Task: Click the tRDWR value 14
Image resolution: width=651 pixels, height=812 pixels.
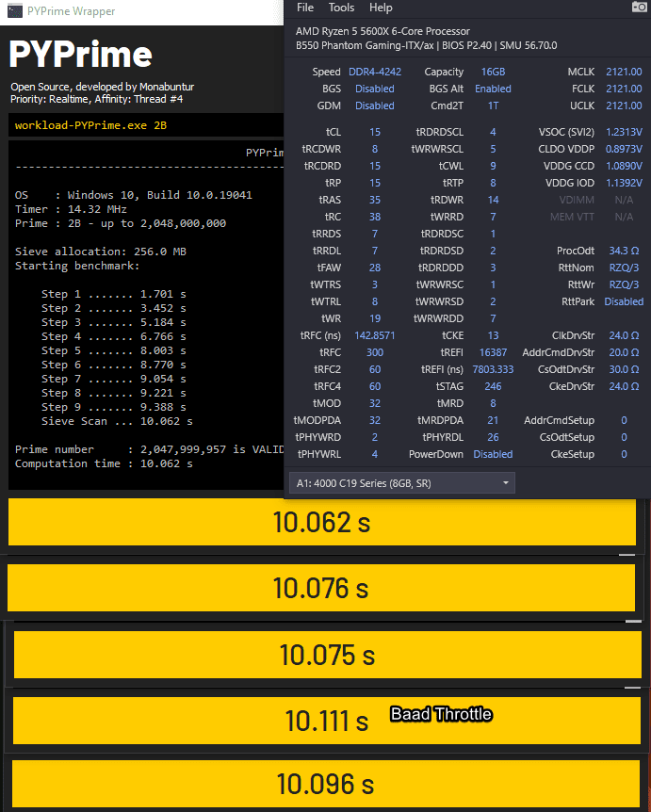Action: pos(493,200)
